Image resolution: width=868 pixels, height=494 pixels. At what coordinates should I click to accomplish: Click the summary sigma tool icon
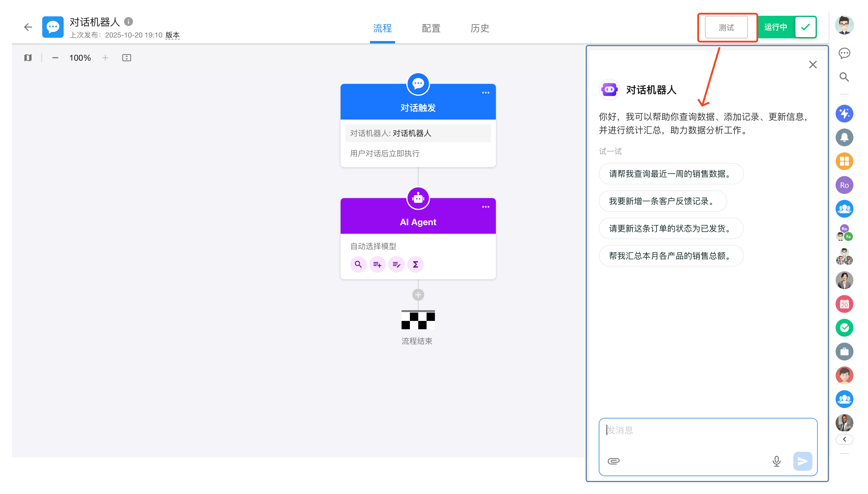click(415, 264)
